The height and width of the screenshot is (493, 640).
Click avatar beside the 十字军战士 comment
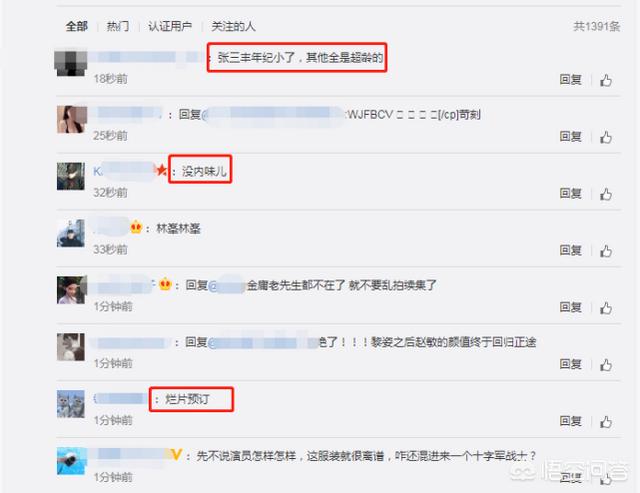pyautogui.click(x=72, y=461)
